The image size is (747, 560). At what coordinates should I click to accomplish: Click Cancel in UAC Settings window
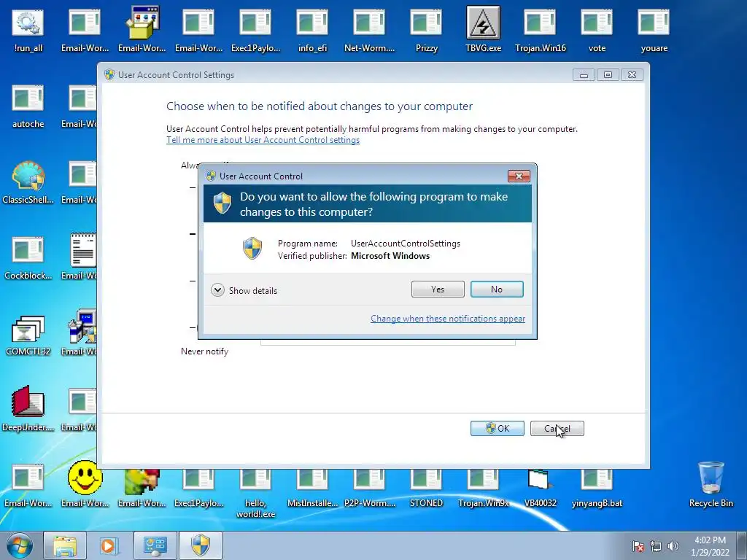tap(557, 428)
